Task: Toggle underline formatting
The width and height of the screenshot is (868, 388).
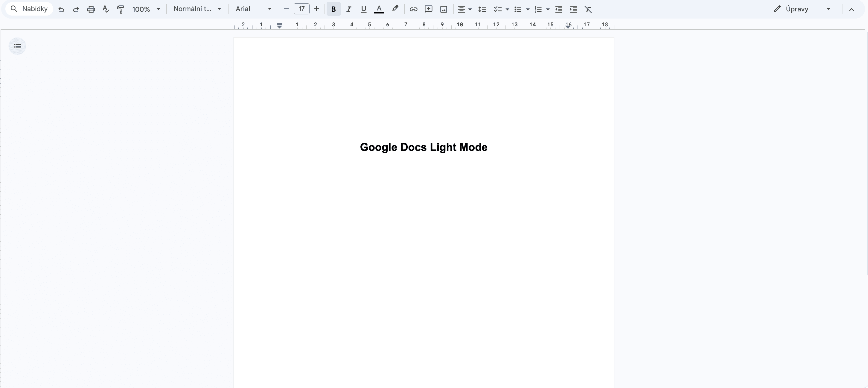Action: coord(364,9)
